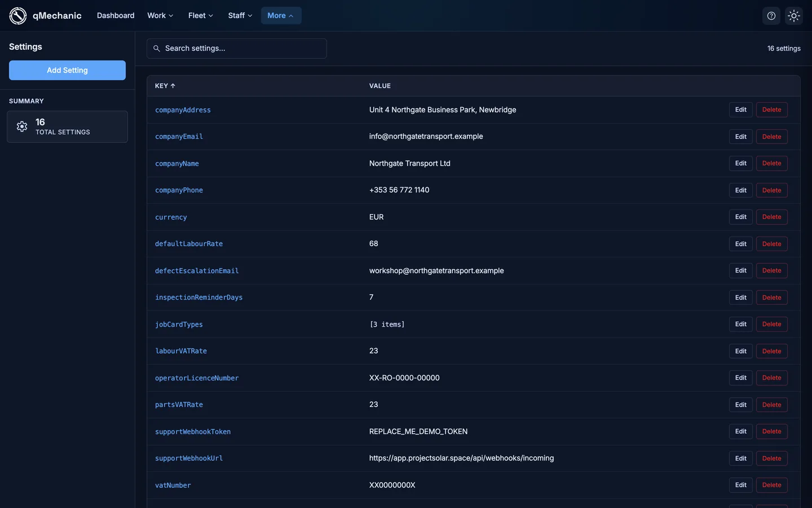The image size is (812, 508).
Task: Delete the operatorLicenceNumber setting
Action: pyautogui.click(x=772, y=378)
